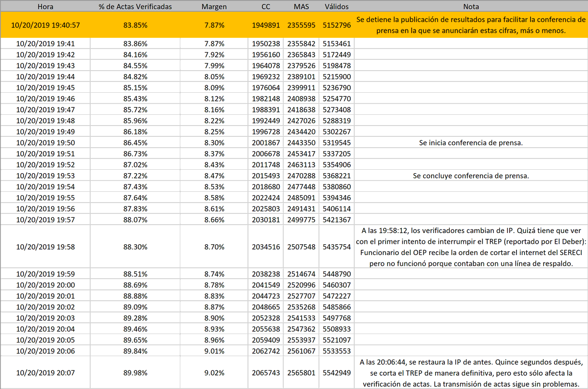Select Válidos value 5152796
Viewport: 588px width, 389px height.
pos(336,25)
